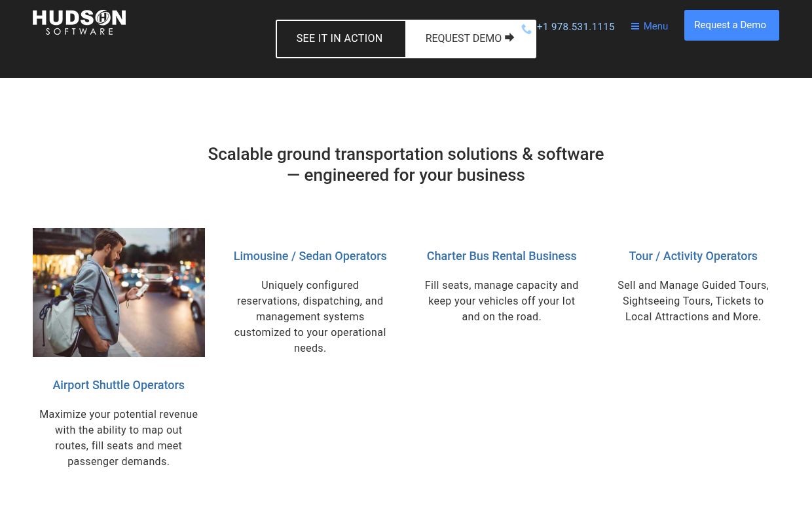
Task: Click the Menu text label
Action: click(x=655, y=26)
